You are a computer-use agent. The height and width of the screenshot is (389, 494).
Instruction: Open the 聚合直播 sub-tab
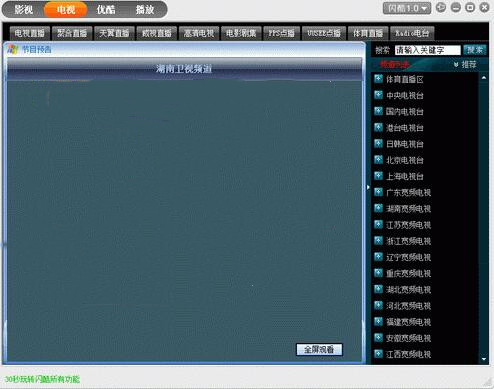pyautogui.click(x=72, y=33)
